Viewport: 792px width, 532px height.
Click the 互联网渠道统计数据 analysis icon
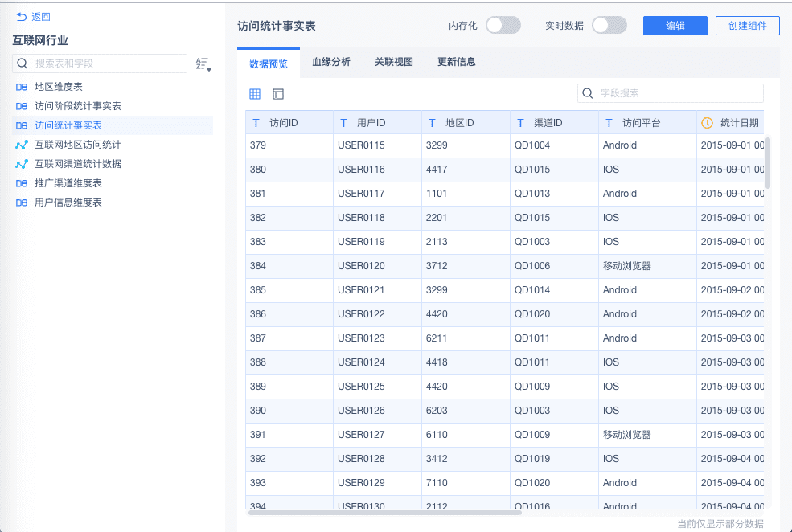(x=22, y=164)
